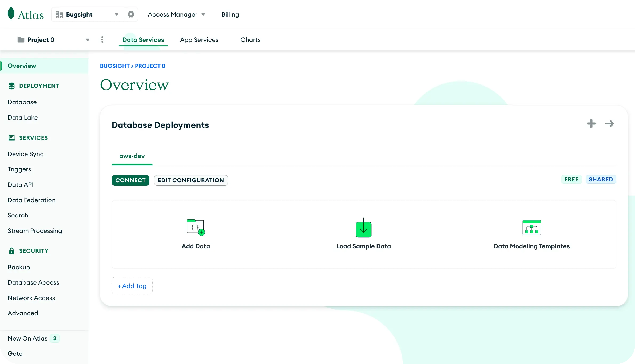This screenshot has height=364, width=635.
Task: Click the Load Sample Data icon
Action: (363, 228)
